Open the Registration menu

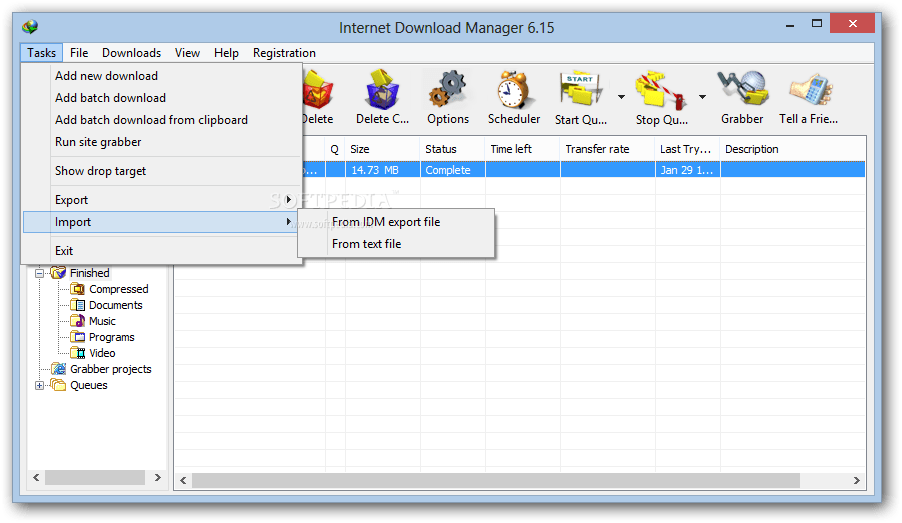pos(284,53)
